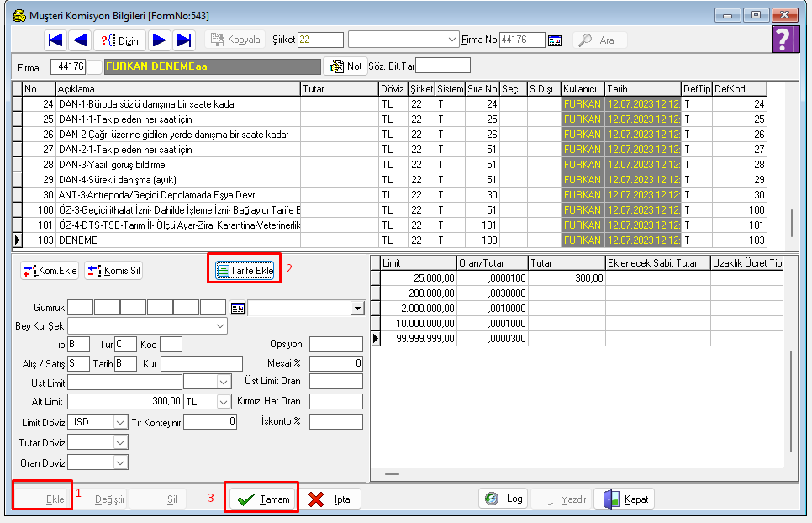The width and height of the screenshot is (812, 523).
Task: Confirm with the Tamam button
Action: click(263, 499)
